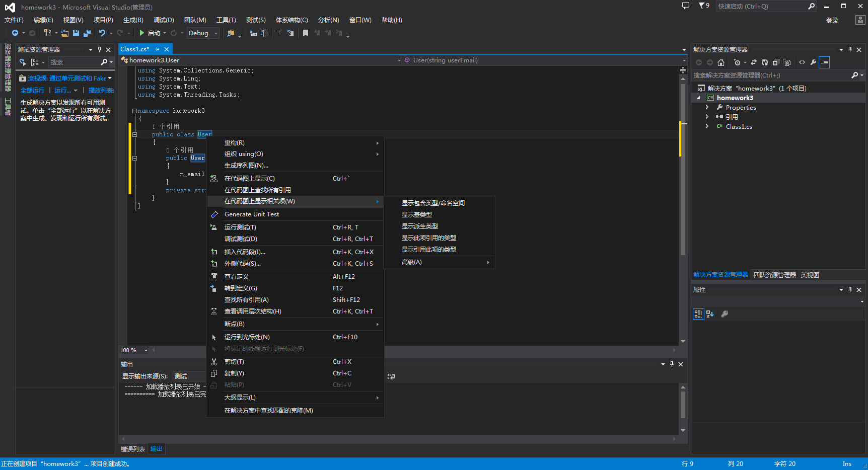This screenshot has height=470, width=868.
Task: Toggle auto-hide pin on Output panel
Action: tap(672, 364)
